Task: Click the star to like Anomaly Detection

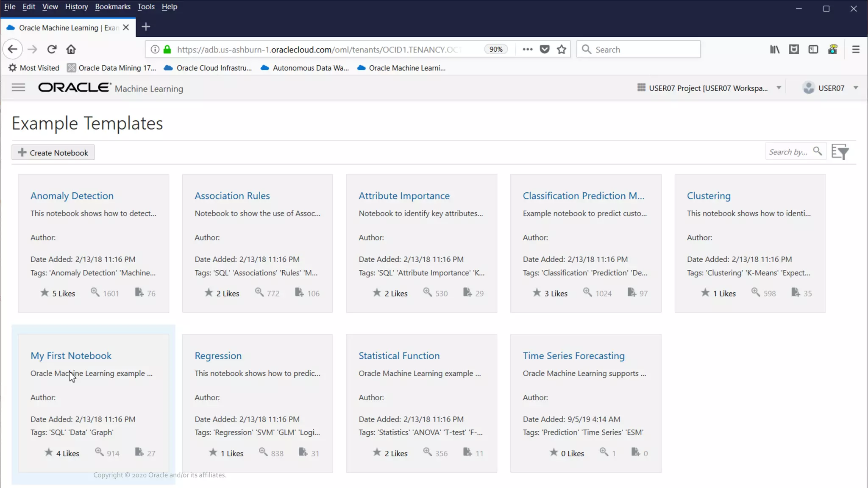Action: pos(45,292)
